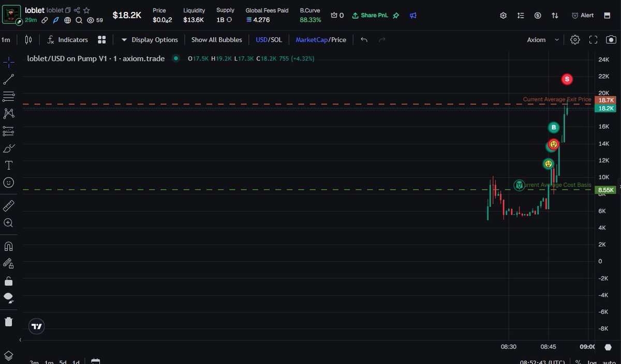The width and height of the screenshot is (621, 364).
Task: Hide all drawings with eye icon
Action: pos(8,298)
